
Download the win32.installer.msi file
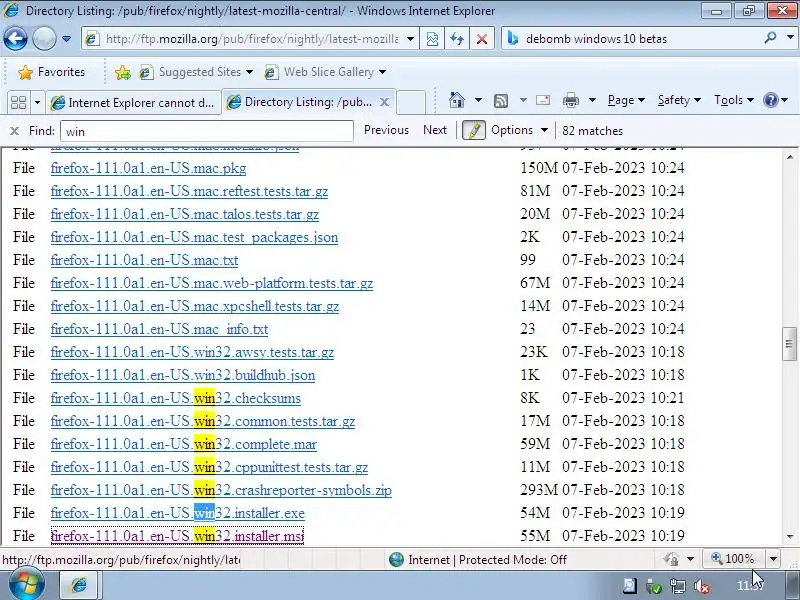point(177,536)
